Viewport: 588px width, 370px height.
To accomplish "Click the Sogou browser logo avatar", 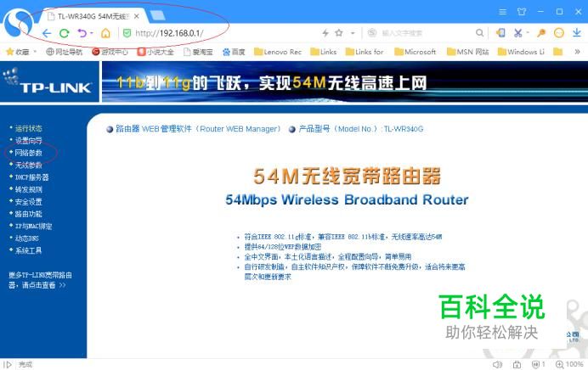I will 18,22.
